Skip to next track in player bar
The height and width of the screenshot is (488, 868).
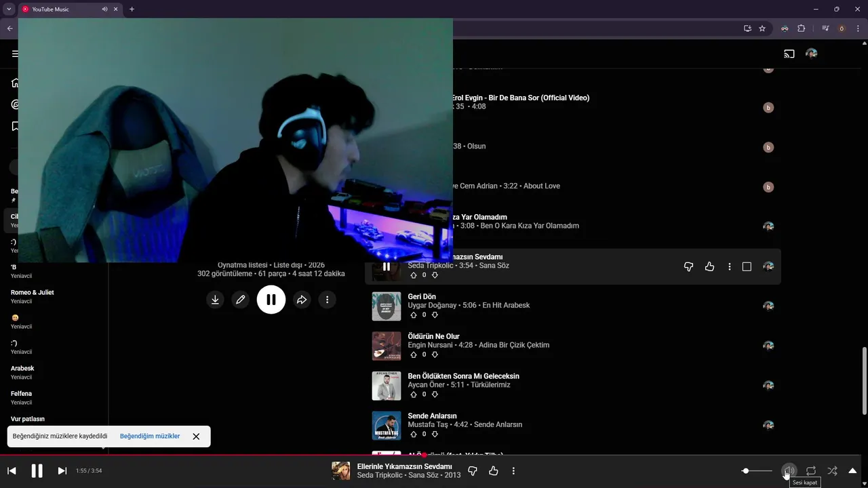[62, 471]
